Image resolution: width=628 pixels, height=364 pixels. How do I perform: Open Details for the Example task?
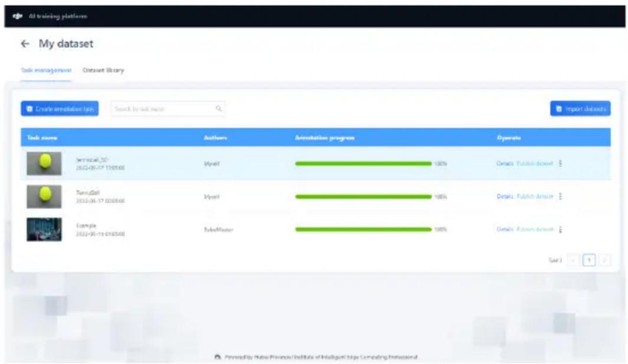[505, 230]
